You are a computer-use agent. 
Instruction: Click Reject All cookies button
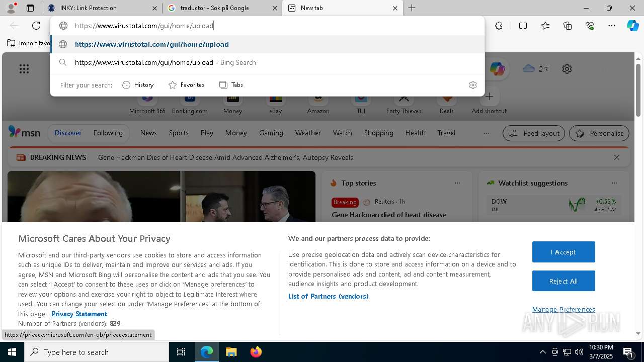click(x=563, y=281)
